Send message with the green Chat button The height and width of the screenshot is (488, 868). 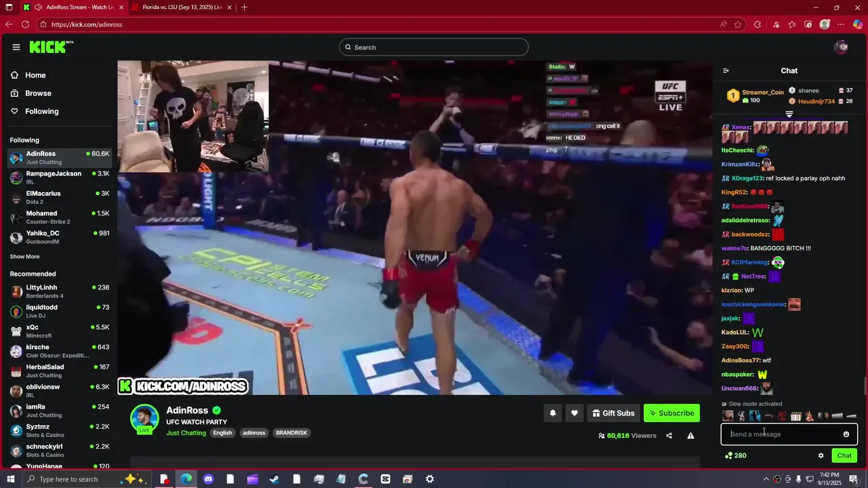point(844,455)
